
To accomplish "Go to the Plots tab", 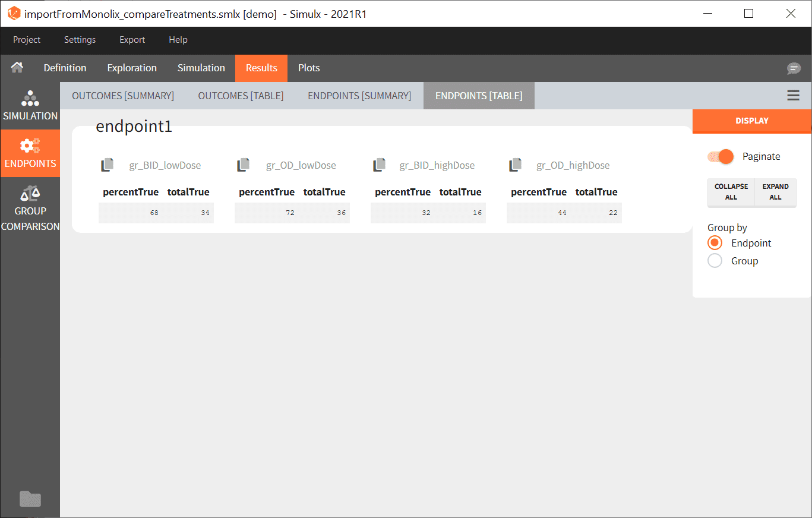I will click(x=309, y=68).
